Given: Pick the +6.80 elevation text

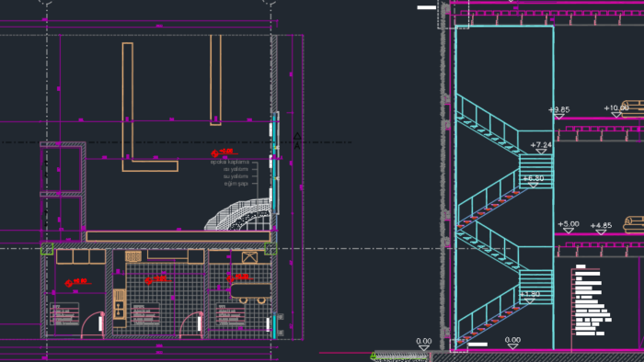Looking at the screenshot, I should pyautogui.click(x=533, y=178).
